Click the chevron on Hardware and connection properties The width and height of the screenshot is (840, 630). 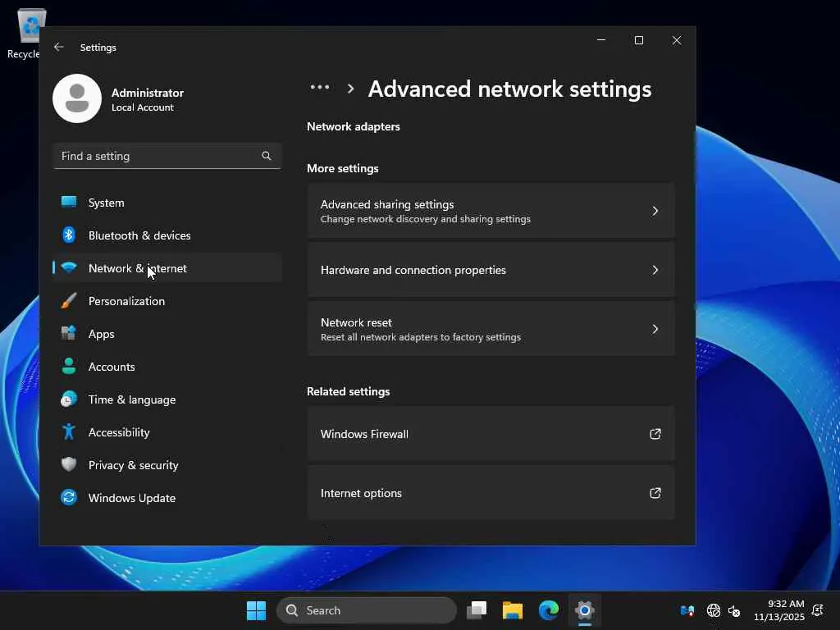(655, 270)
